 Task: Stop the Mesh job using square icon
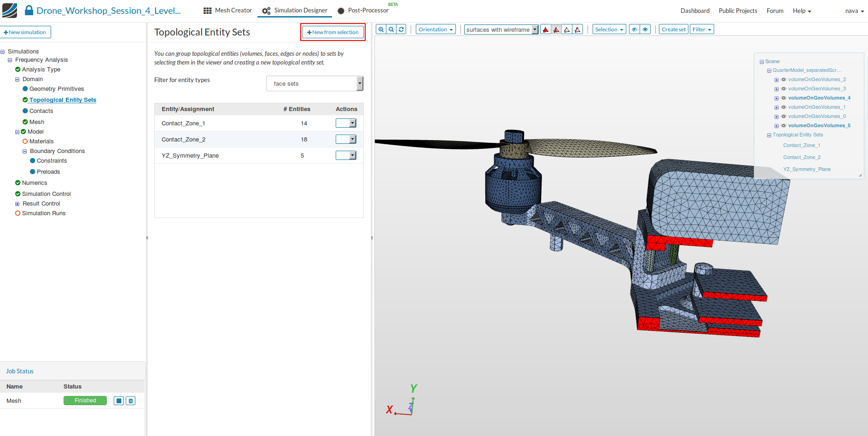119,401
